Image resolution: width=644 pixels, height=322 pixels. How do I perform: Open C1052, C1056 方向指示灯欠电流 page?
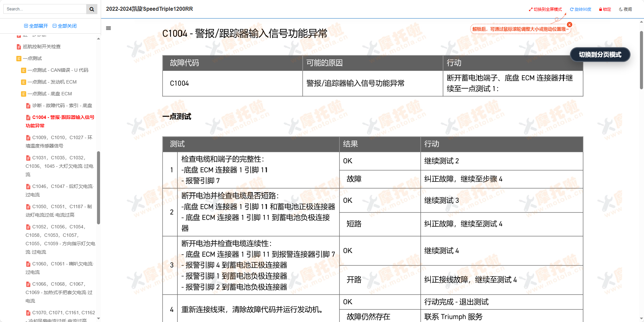[60, 239]
